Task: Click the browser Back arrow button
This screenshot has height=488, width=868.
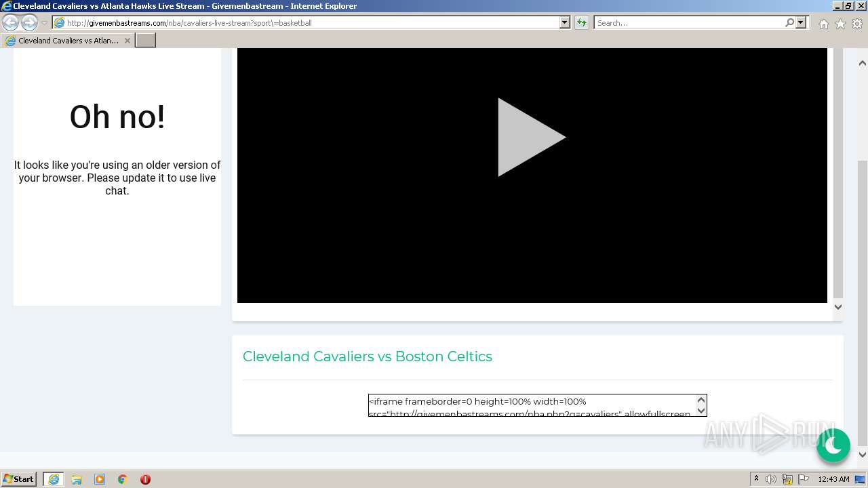Action: coord(10,22)
